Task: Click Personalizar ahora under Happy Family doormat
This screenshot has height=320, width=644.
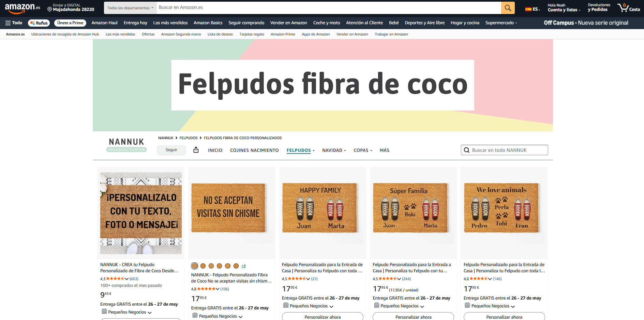Action: (x=323, y=316)
